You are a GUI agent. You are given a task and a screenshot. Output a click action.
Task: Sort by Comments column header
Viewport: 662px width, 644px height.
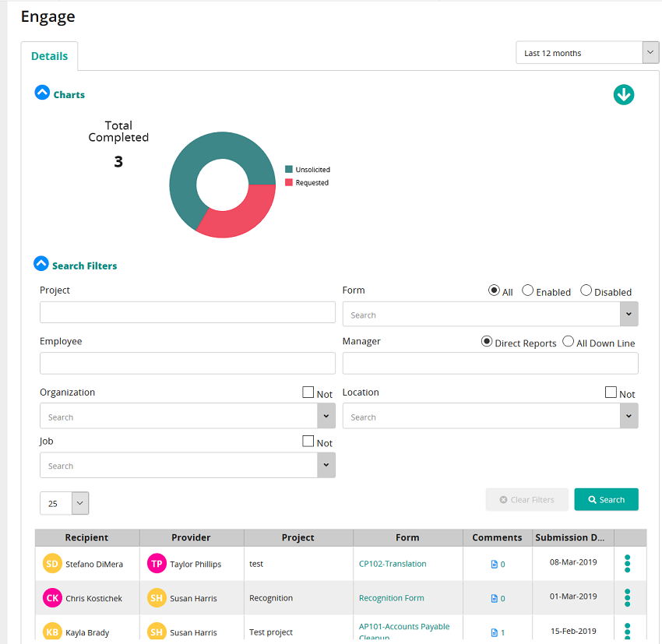498,537
